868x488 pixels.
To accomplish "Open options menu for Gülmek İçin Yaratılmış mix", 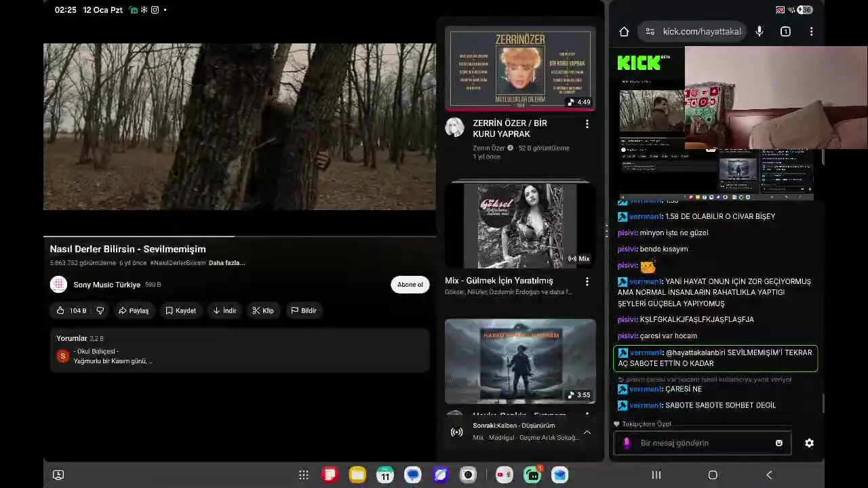I will click(587, 281).
